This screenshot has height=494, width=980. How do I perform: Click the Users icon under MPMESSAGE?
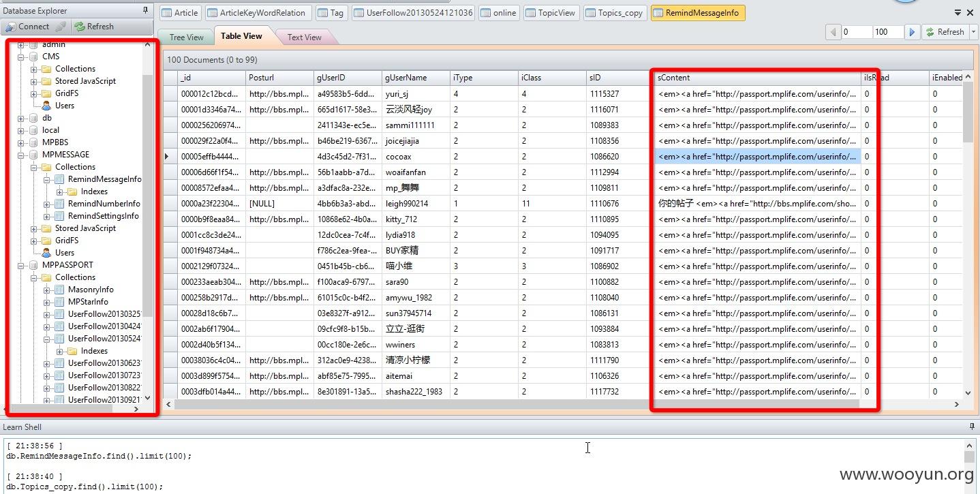click(46, 253)
